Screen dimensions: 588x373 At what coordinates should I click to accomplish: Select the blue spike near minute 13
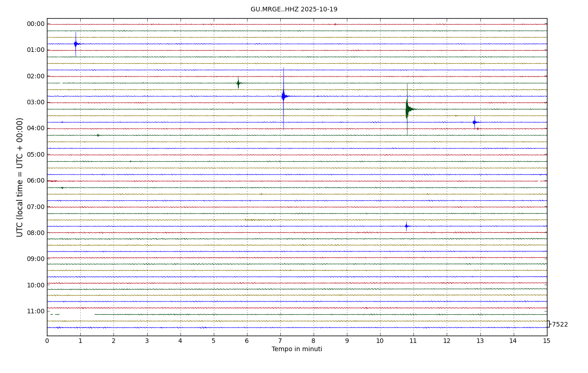pos(475,122)
